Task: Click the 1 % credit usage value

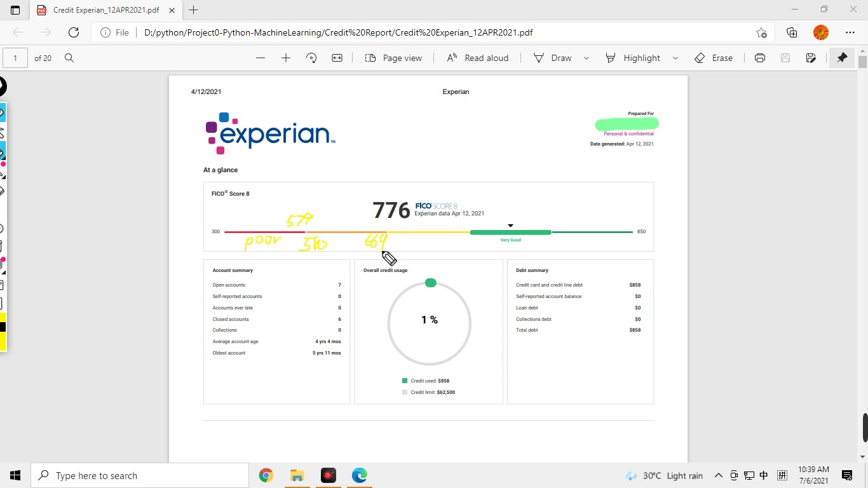Action: 430,320
